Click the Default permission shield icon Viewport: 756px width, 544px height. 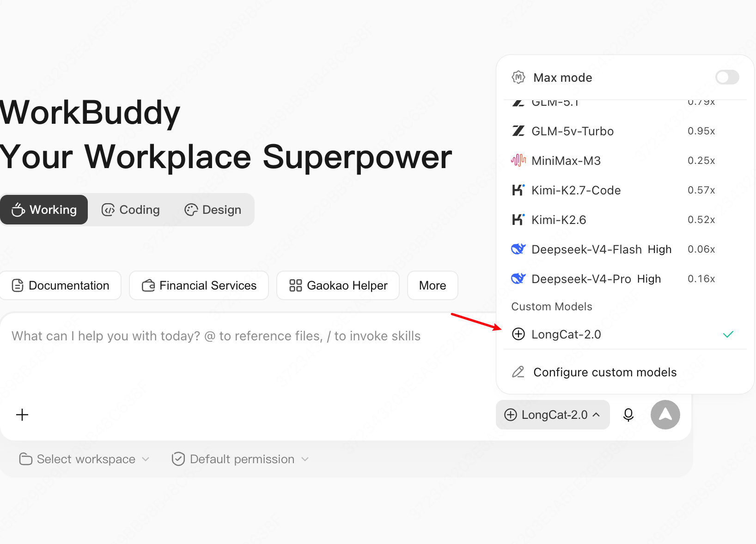pos(178,459)
